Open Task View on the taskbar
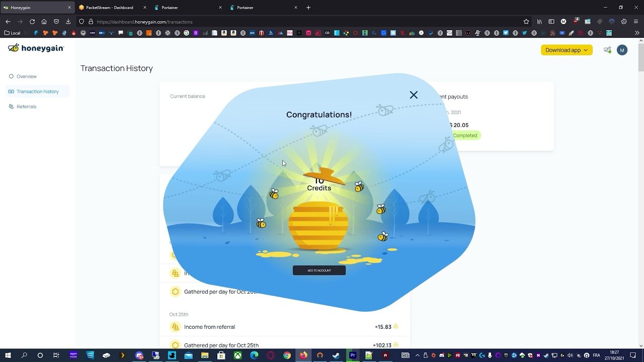The image size is (644, 362). click(x=56, y=355)
